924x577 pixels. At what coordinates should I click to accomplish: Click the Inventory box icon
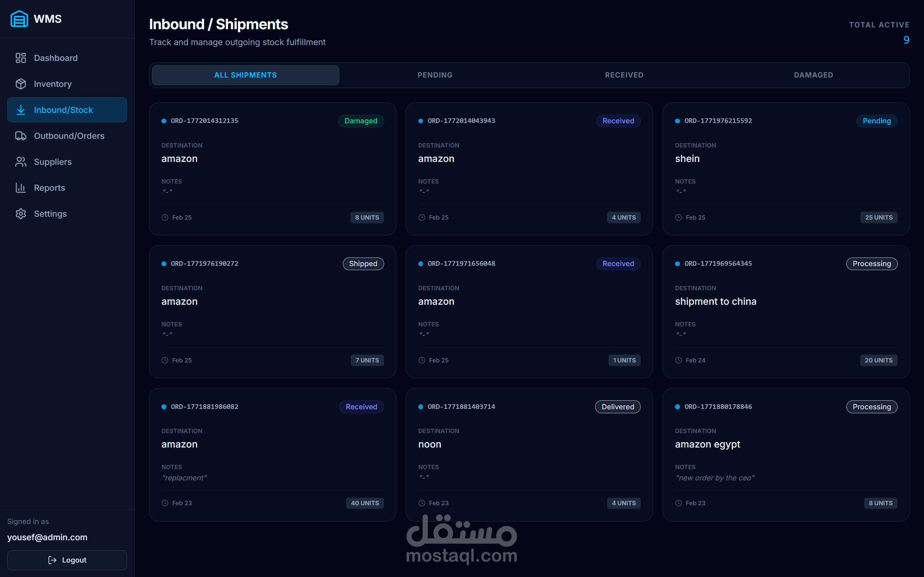click(x=21, y=84)
